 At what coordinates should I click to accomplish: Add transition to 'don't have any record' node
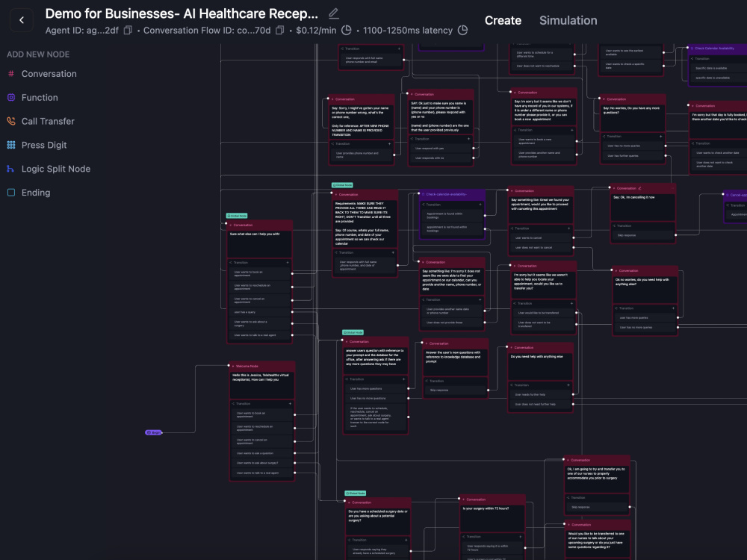[572, 129]
